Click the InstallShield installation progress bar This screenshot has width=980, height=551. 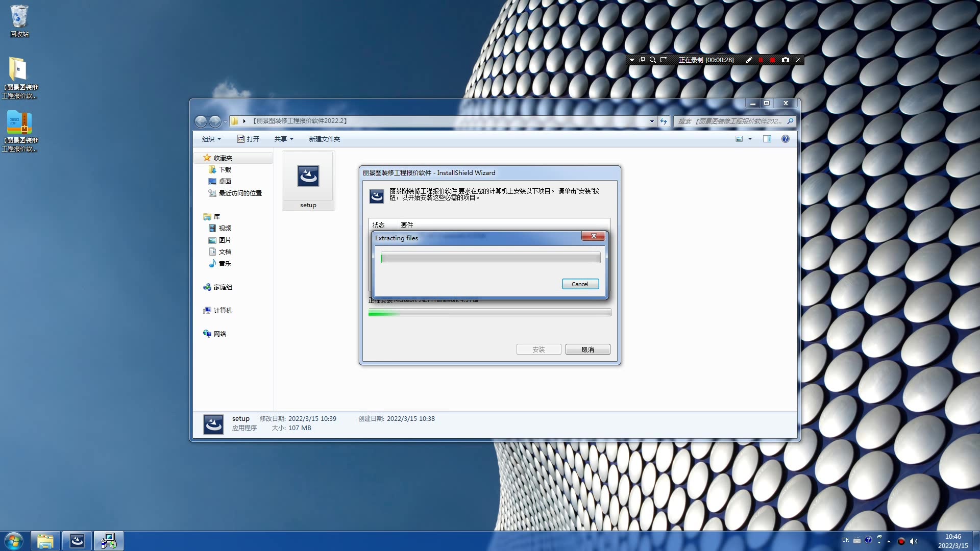coord(489,313)
